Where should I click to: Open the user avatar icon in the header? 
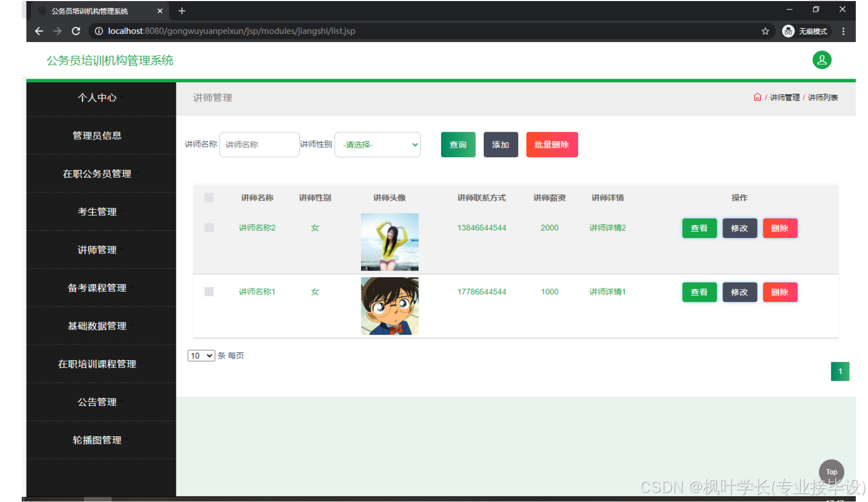click(822, 60)
